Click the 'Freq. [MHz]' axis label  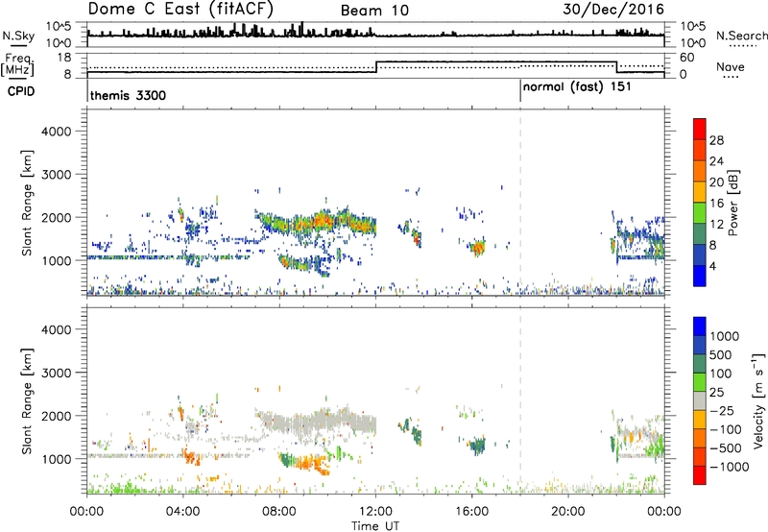18,65
